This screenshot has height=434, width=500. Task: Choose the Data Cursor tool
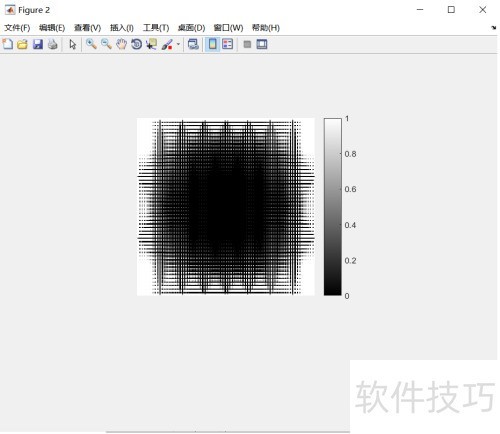[x=152, y=44]
